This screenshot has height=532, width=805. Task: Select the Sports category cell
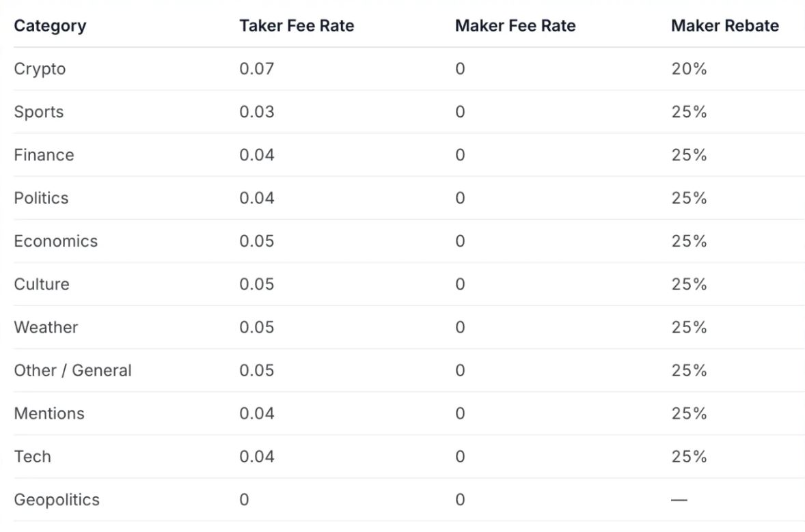tap(38, 112)
